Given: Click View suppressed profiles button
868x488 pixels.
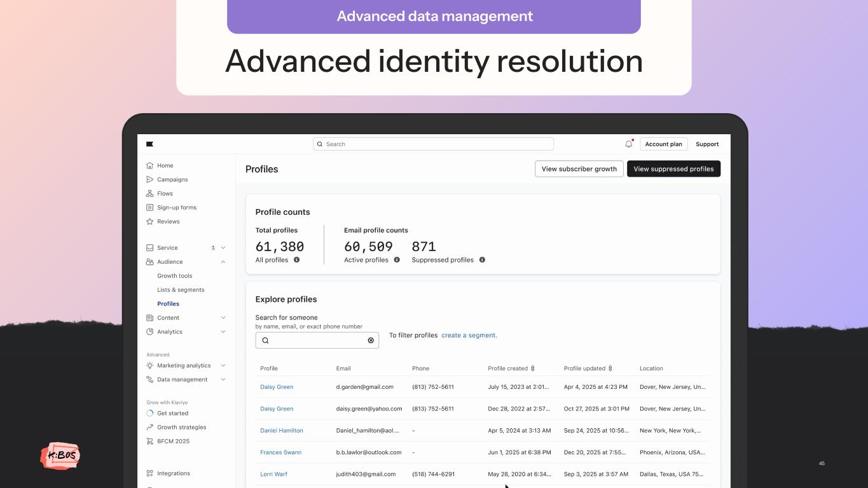Looking at the screenshot, I should pyautogui.click(x=673, y=169).
